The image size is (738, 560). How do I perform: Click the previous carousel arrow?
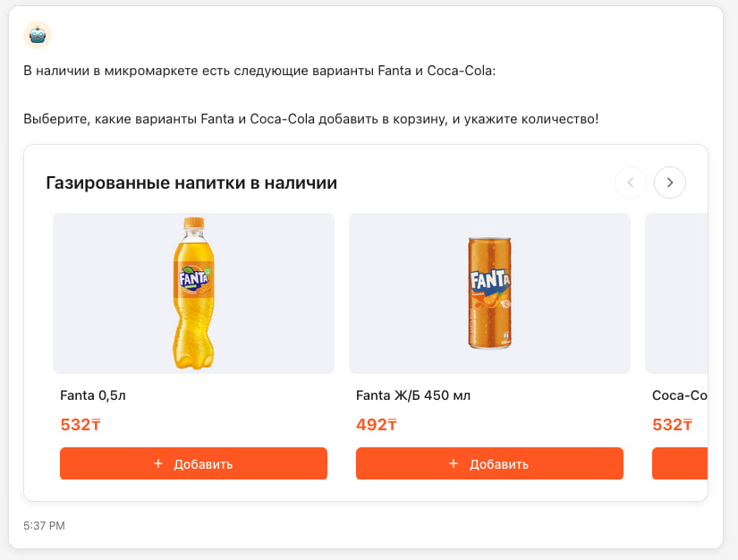coord(630,182)
